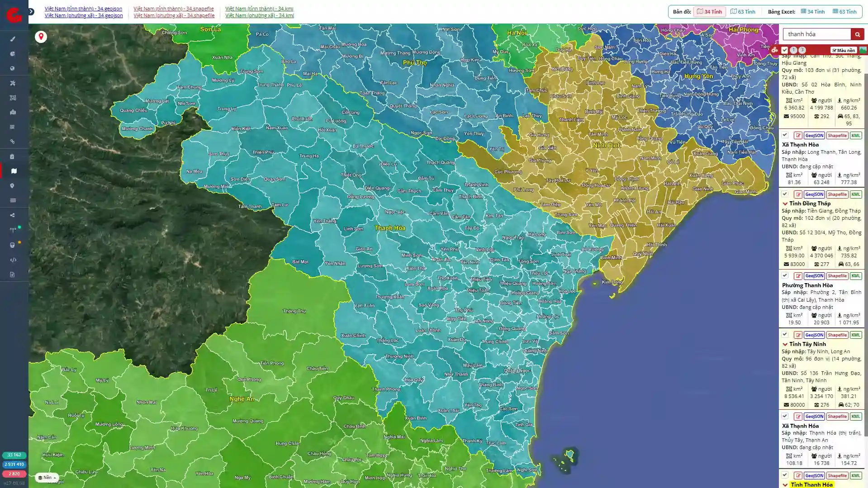This screenshot has height=488, width=868.
Task: Open the document sidebar icon at bottom
Action: click(13, 275)
